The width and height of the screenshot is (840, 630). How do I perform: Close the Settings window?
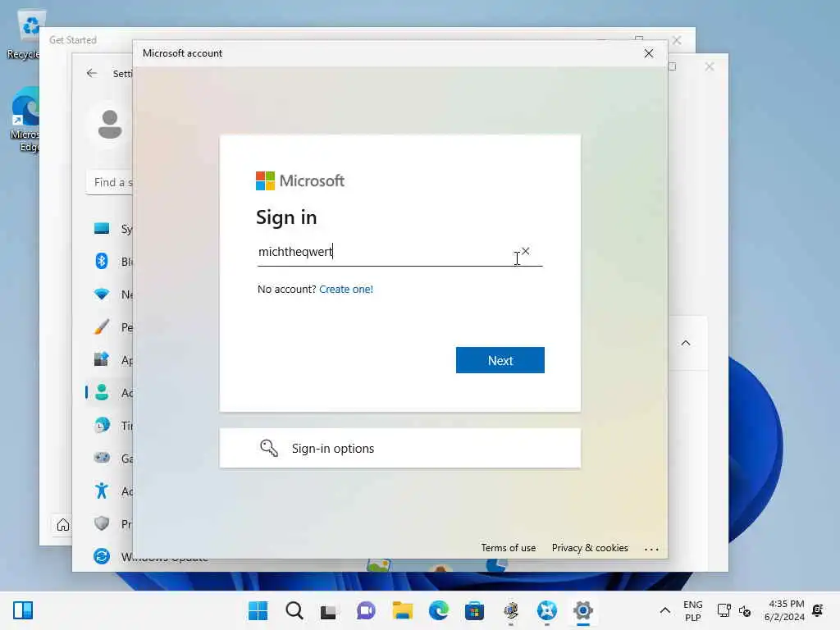point(710,66)
